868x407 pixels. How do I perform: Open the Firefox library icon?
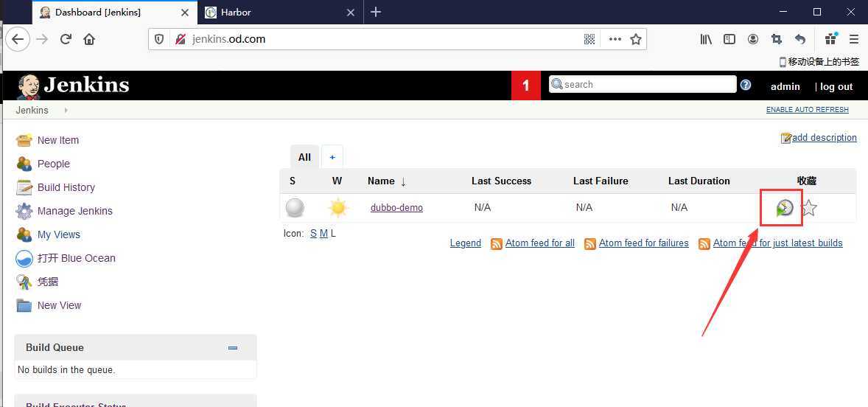click(706, 39)
